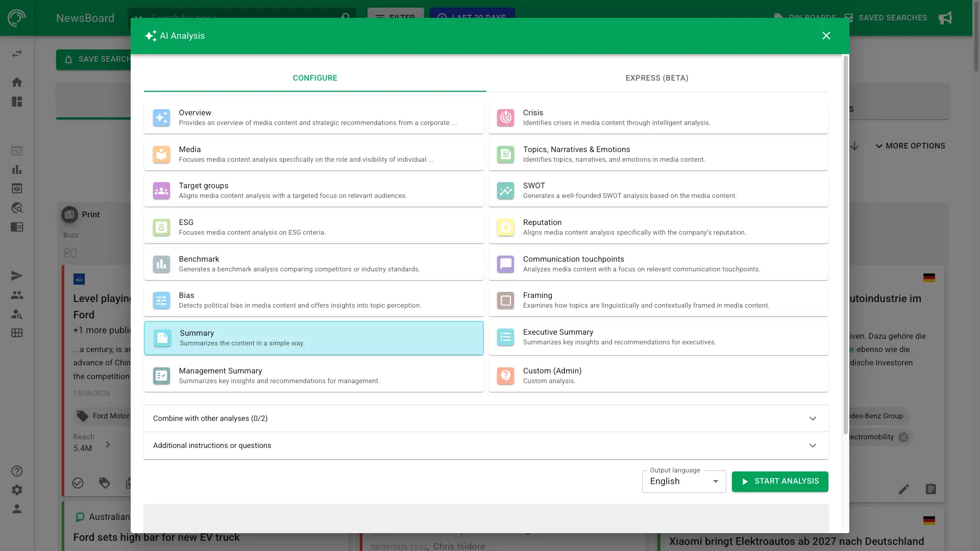Open Settings gear in sidebar

17,490
